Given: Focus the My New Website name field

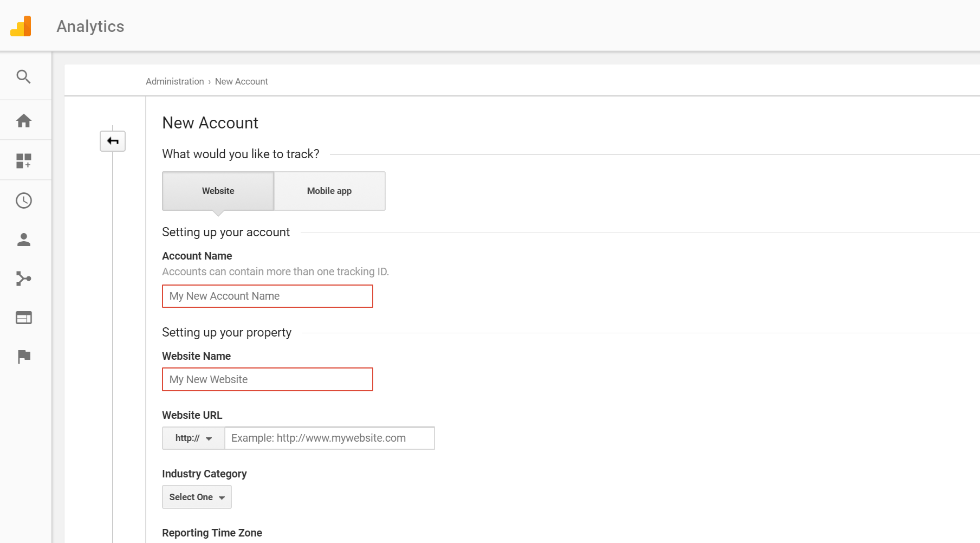Looking at the screenshot, I should (267, 379).
